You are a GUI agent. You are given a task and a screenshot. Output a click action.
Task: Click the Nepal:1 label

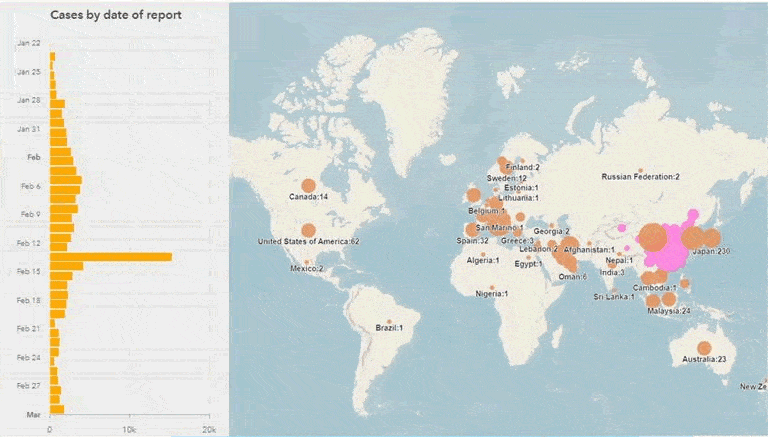[619, 261]
